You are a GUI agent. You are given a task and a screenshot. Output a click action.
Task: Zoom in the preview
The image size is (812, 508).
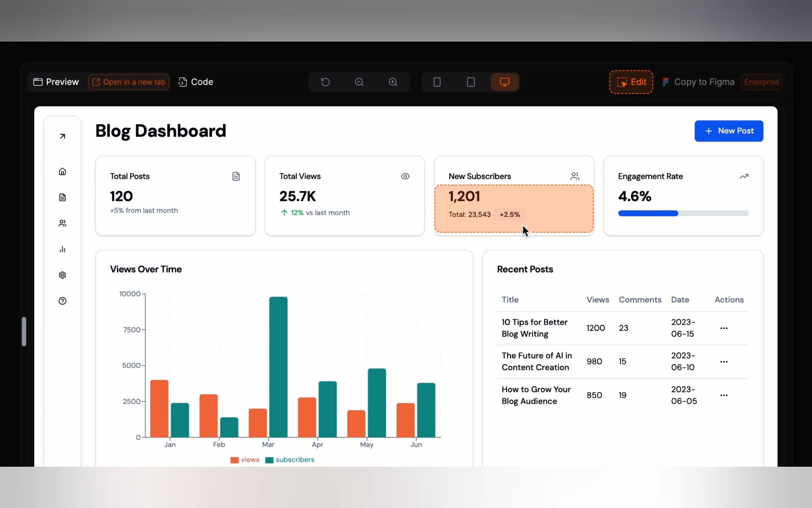pos(393,82)
